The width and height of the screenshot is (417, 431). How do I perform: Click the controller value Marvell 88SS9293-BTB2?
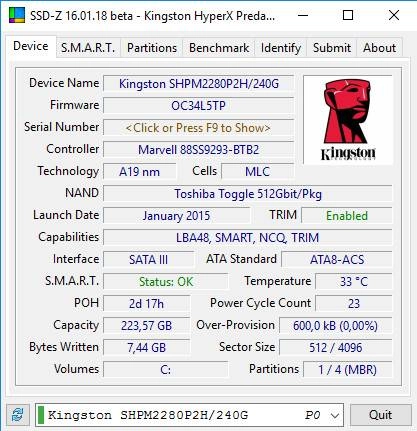point(198,150)
